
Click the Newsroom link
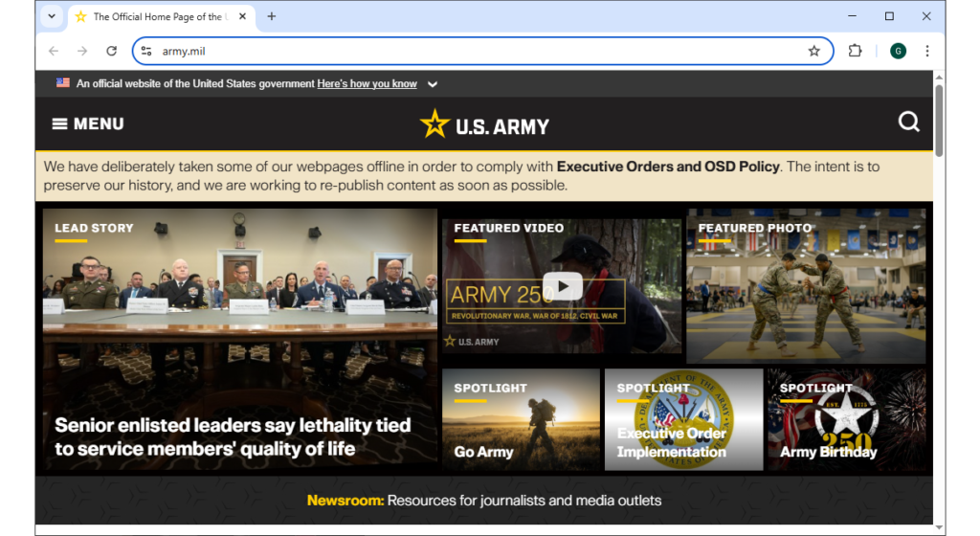(345, 501)
